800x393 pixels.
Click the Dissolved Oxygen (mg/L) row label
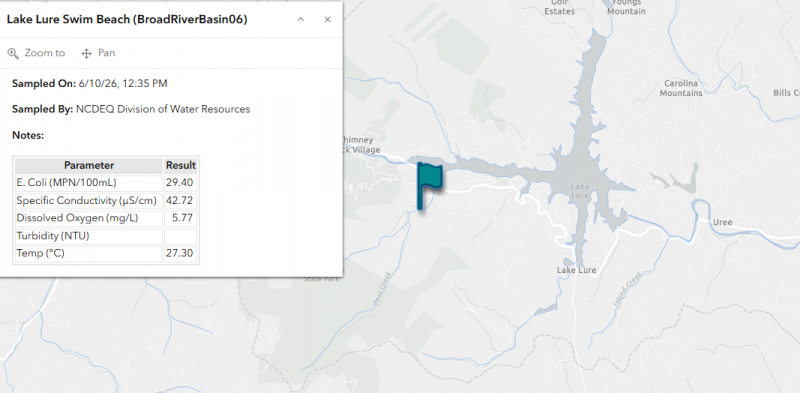pos(77,218)
